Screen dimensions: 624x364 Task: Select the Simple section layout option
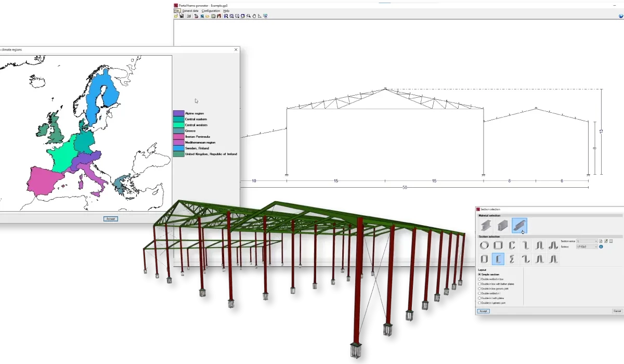(479, 275)
